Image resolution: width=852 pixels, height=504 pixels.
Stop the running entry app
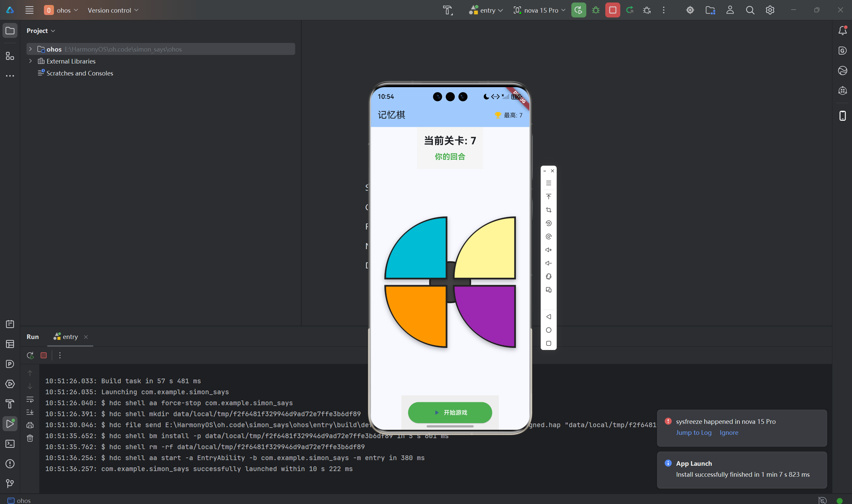(x=612, y=10)
